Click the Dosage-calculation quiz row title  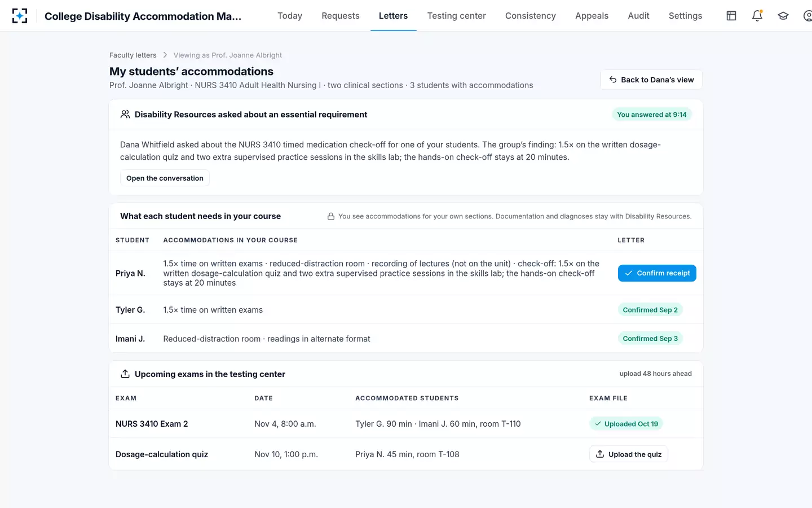click(x=162, y=454)
